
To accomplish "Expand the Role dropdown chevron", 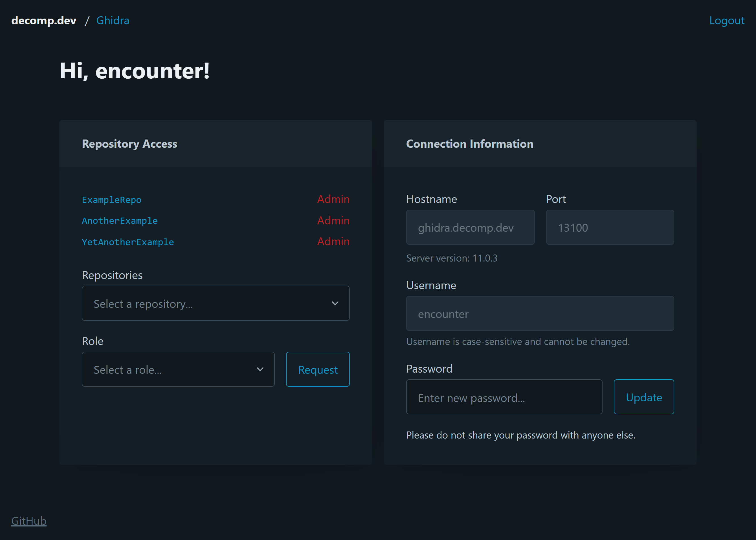I will [260, 369].
